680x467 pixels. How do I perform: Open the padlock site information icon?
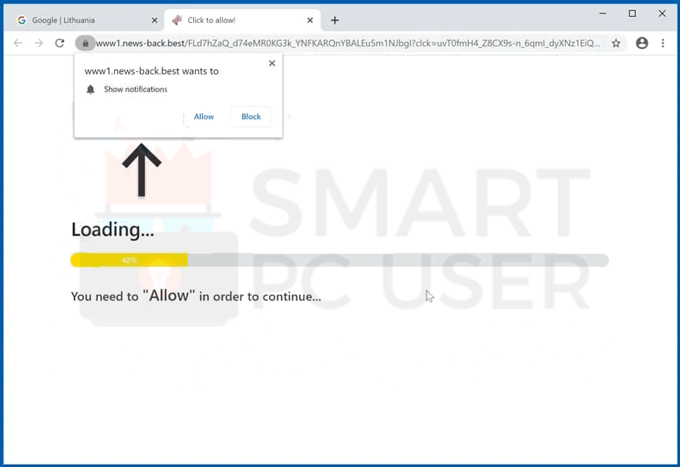(85, 43)
